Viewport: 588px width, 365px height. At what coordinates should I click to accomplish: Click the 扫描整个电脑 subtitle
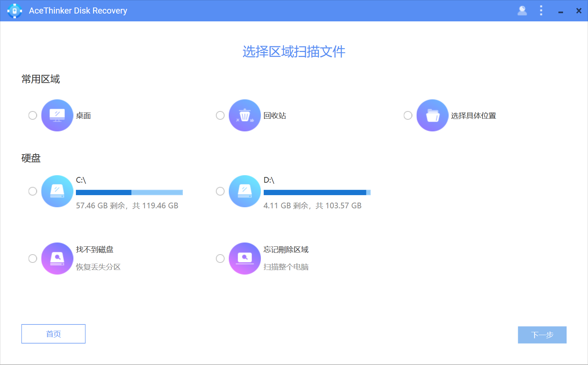[x=286, y=267]
